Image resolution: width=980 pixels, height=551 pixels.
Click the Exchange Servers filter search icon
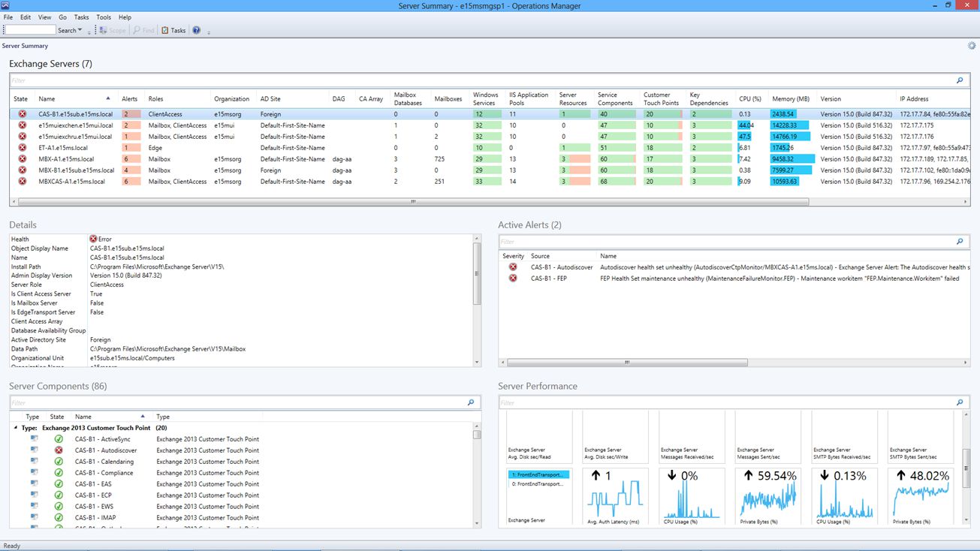pos(960,80)
